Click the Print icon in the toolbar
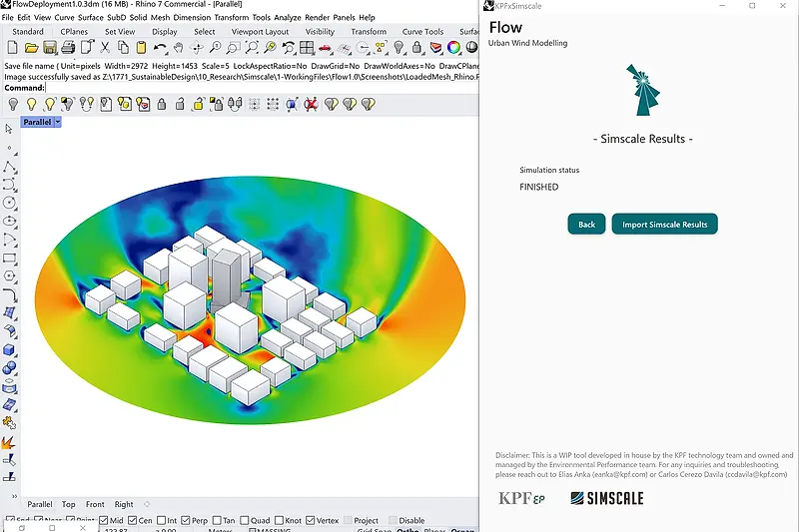Viewport: 799px width, 532px height. 68,48
